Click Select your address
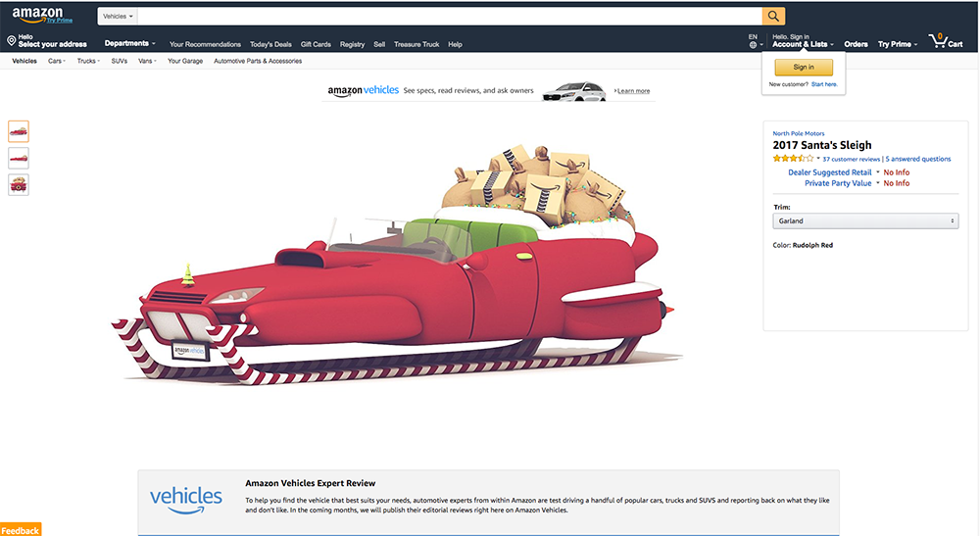Screen dimensions: 980x536 (53, 44)
